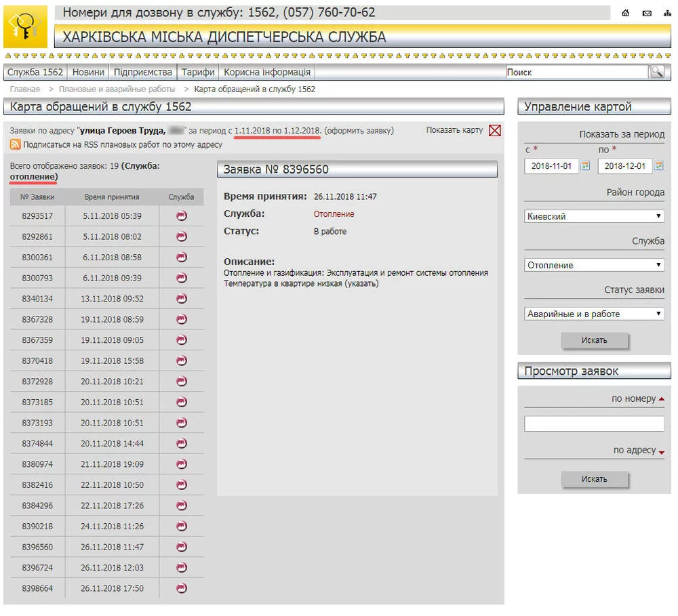Click the оформить заявку link

[359, 130]
